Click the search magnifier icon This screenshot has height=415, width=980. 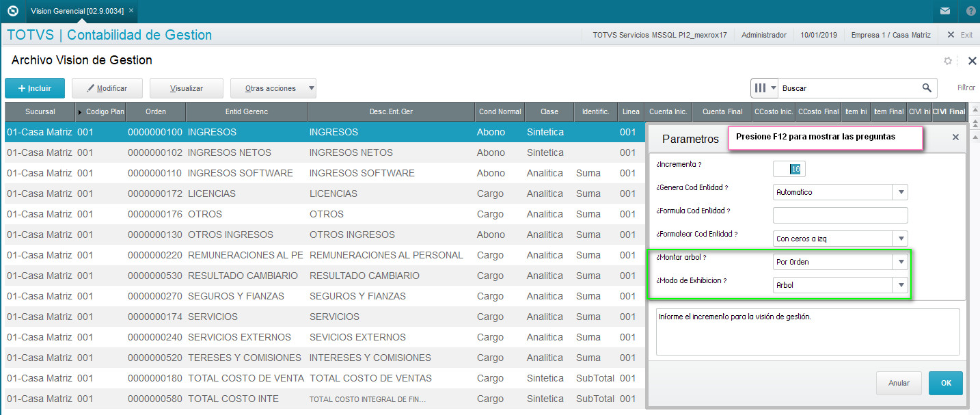click(x=927, y=88)
